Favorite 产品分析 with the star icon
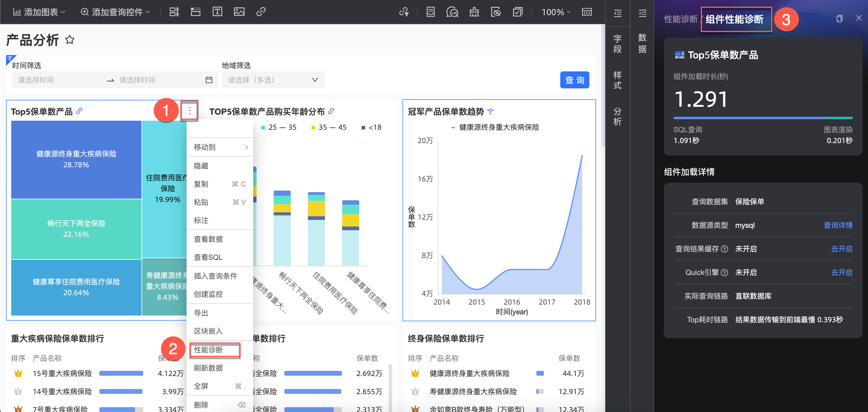The image size is (868, 412). 70,40
